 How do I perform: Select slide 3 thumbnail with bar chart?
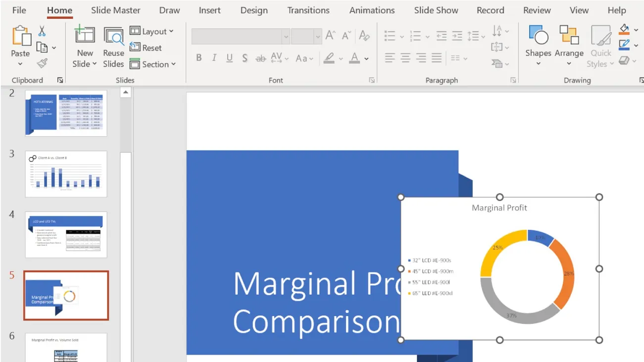(x=66, y=173)
